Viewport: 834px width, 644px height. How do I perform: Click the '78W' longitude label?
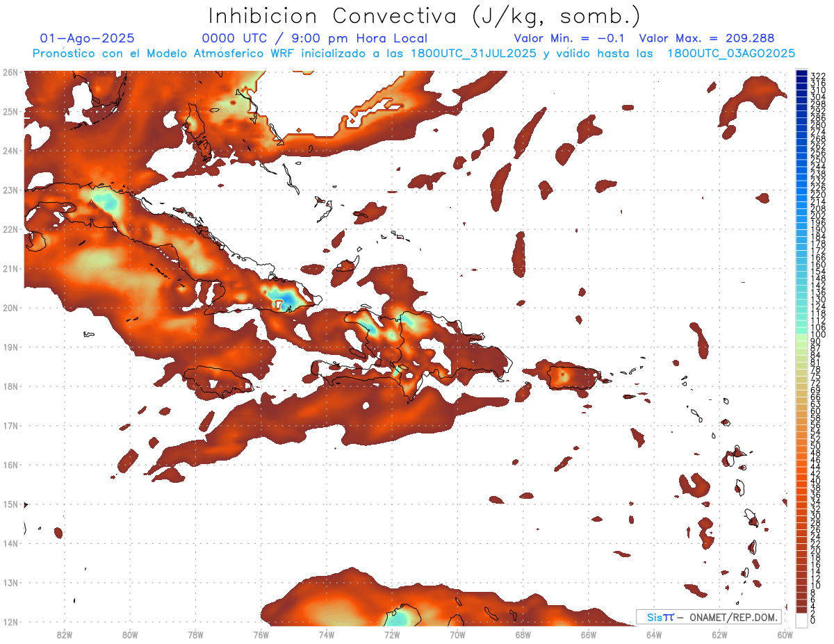[195, 634]
